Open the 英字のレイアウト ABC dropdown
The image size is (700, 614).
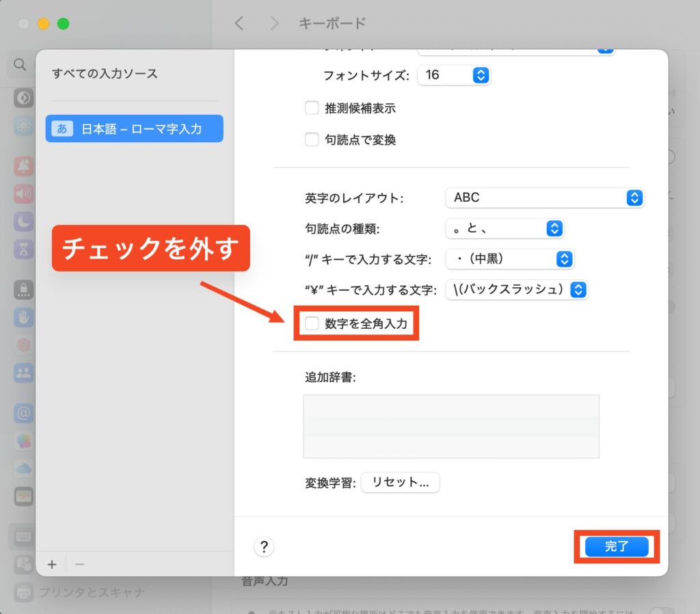click(544, 198)
